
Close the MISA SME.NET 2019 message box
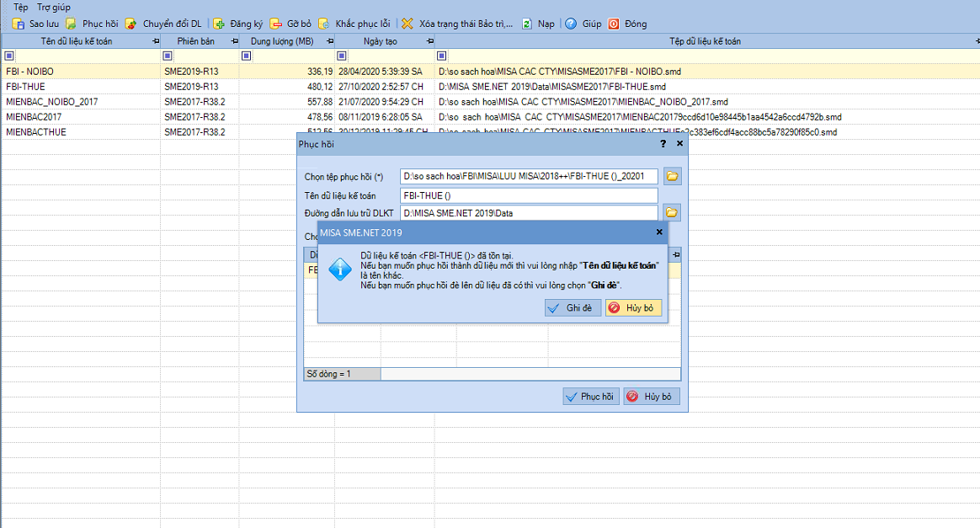click(x=659, y=232)
